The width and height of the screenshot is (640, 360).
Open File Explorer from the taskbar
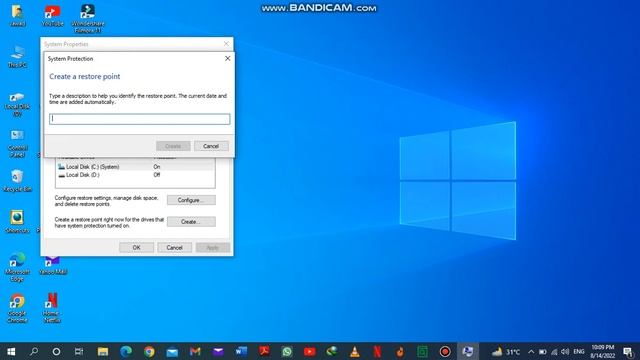(x=103, y=351)
